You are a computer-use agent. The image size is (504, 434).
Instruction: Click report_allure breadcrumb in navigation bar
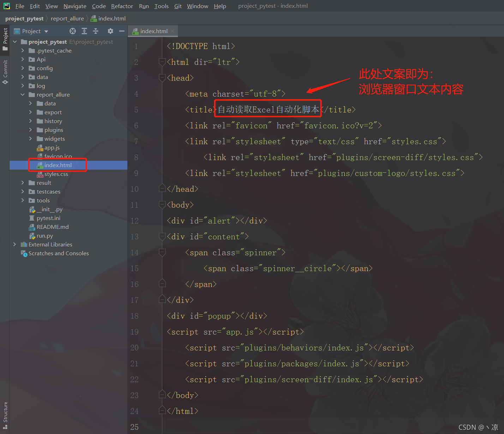pyautogui.click(x=67, y=18)
